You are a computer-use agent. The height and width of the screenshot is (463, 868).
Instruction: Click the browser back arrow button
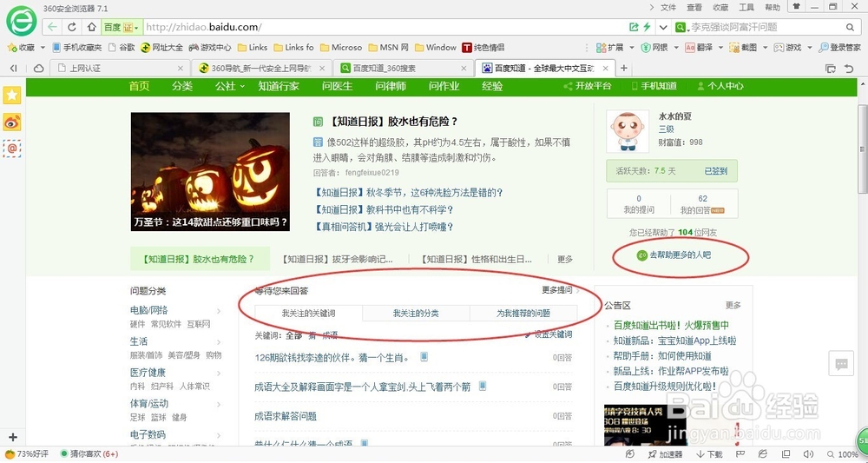(x=52, y=27)
